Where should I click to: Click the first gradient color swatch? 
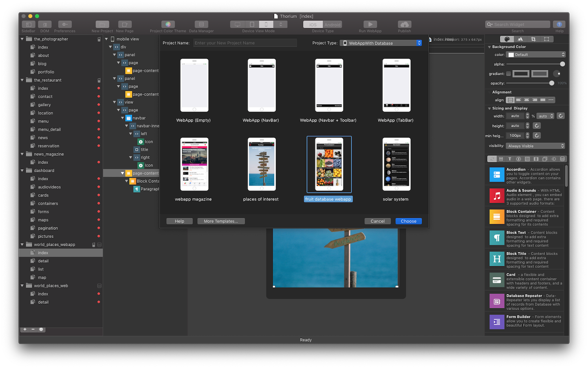[x=521, y=74]
